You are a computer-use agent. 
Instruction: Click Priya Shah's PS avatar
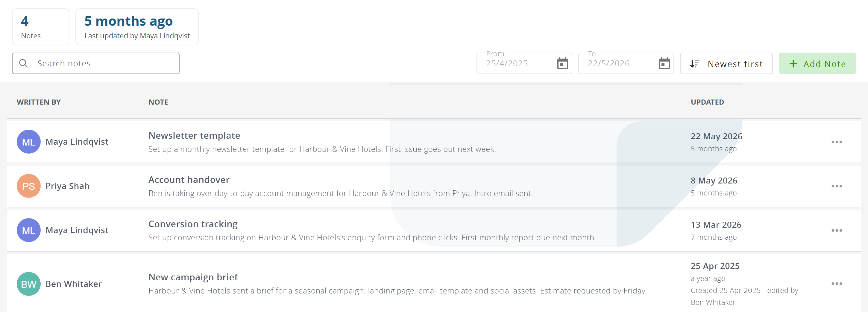click(29, 186)
